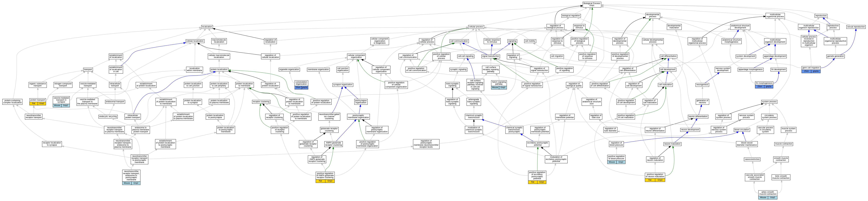Select the 'postsynapse organization' node
Image resolution: width=868 pixels, height=201 pixels.
[361, 102]
